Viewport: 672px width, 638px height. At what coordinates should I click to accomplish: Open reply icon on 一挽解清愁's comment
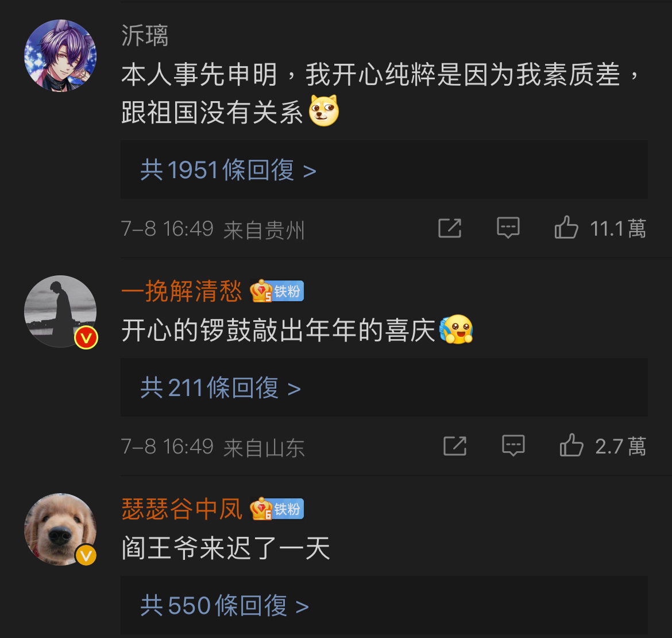click(513, 446)
